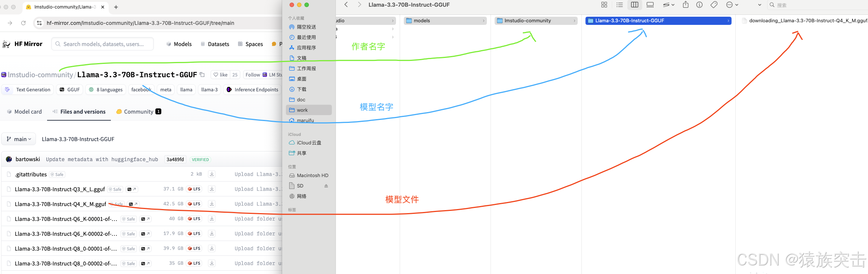Screen dimensions: 868x274
Task: Click the Text Generation tag
Action: [x=28, y=89]
